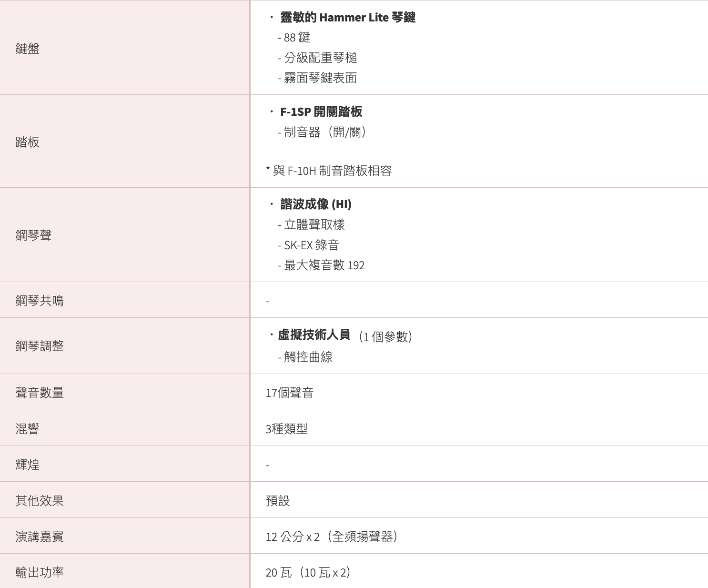Select the Hammer Lite 琴鍵 heading
The image size is (708, 588).
tap(348, 18)
